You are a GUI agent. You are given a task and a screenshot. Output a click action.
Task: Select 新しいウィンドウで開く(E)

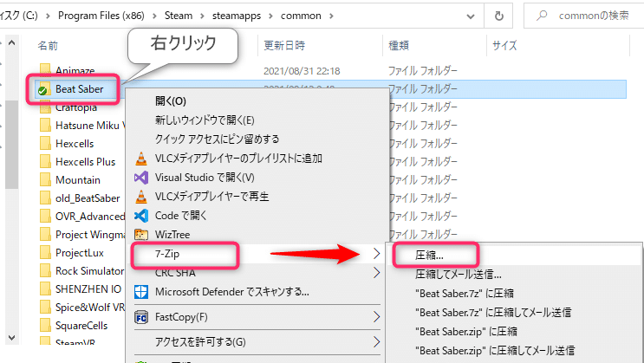point(205,120)
